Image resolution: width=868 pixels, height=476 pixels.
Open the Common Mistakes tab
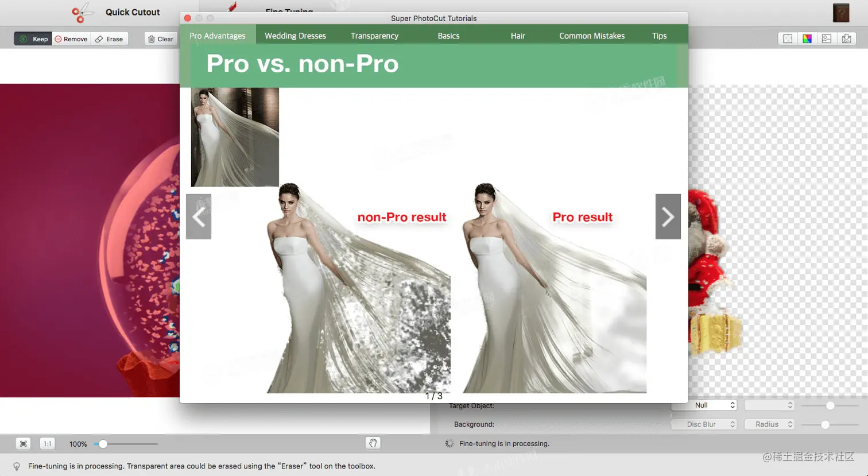(592, 36)
